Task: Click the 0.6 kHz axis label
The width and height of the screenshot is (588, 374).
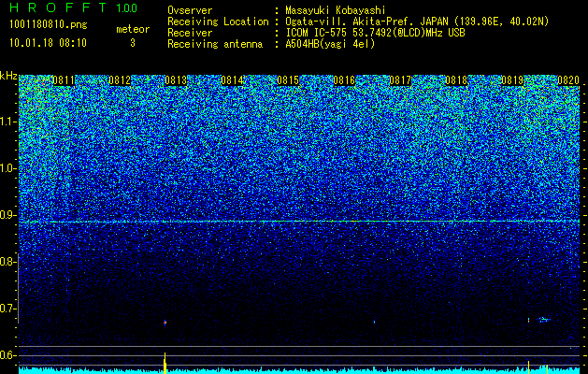Action: [7, 355]
